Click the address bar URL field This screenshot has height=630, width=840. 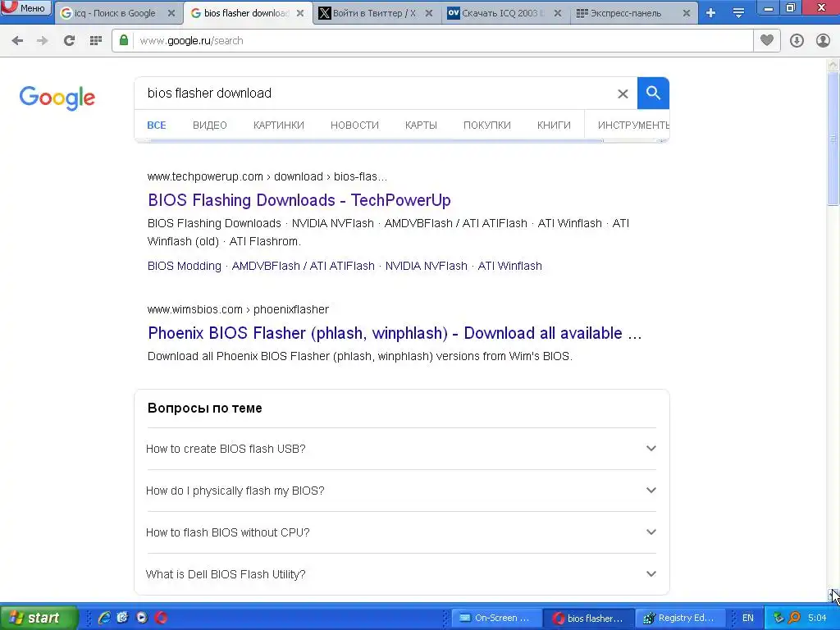click(442, 41)
